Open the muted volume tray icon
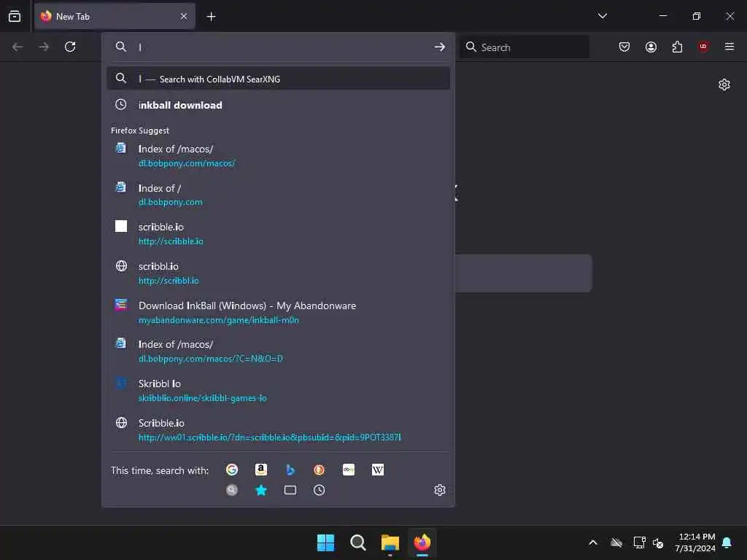747x560 pixels. tap(659, 542)
